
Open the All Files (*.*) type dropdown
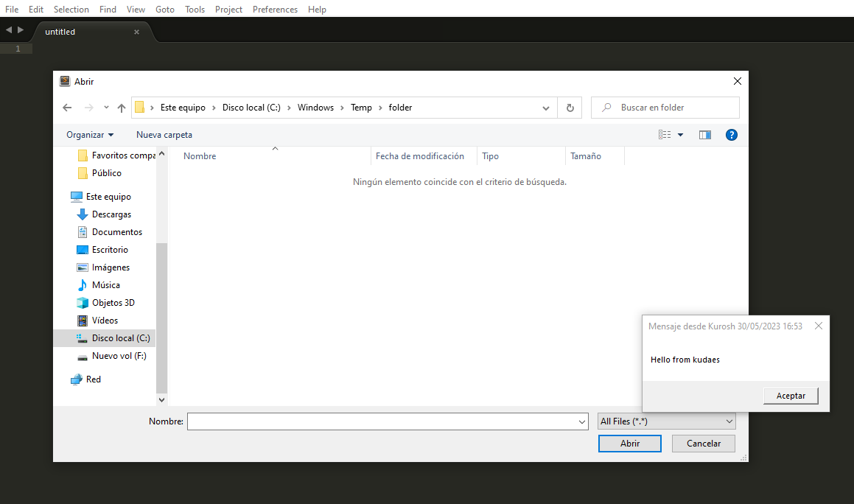point(667,421)
